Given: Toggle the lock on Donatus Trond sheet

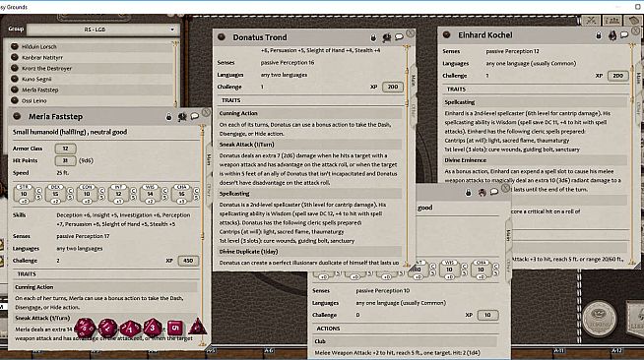Looking at the screenshot, I should click(373, 38).
